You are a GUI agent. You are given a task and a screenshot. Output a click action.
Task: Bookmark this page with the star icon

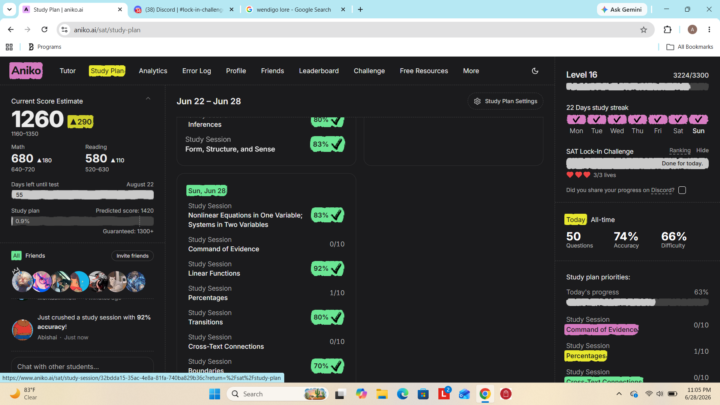(x=643, y=30)
